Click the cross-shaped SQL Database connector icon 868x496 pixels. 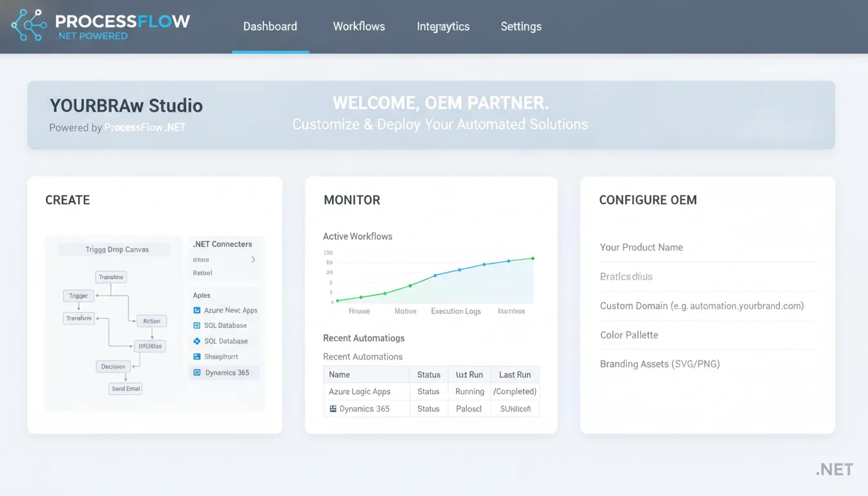[197, 341]
